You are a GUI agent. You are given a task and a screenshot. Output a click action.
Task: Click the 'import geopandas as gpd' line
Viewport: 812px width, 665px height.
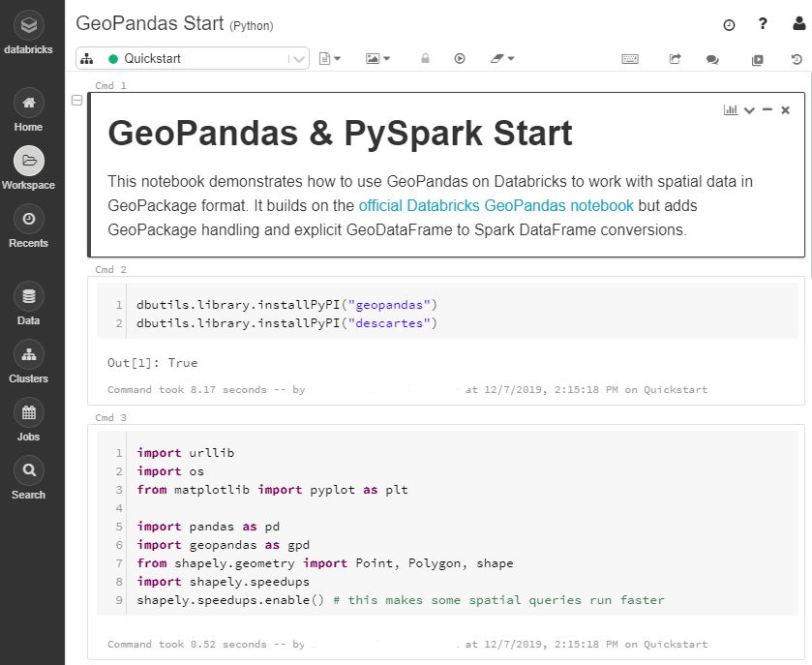(x=224, y=545)
